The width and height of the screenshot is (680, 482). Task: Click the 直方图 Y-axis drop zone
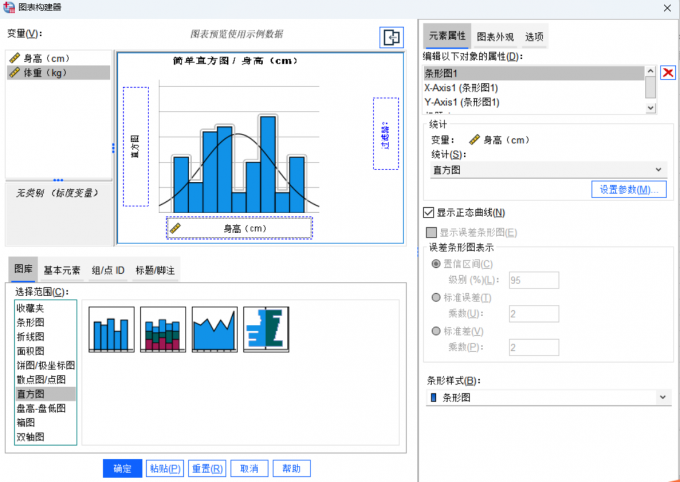pyautogui.click(x=136, y=147)
